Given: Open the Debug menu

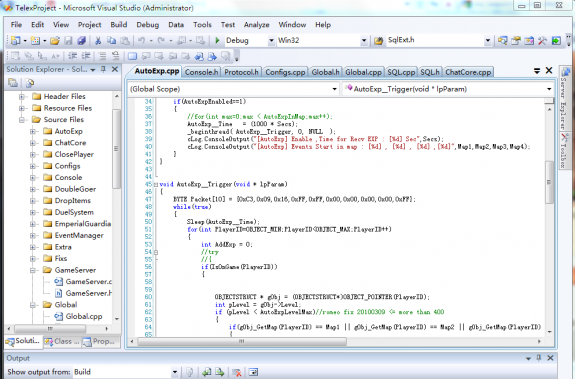Looking at the screenshot, I should (x=148, y=25).
